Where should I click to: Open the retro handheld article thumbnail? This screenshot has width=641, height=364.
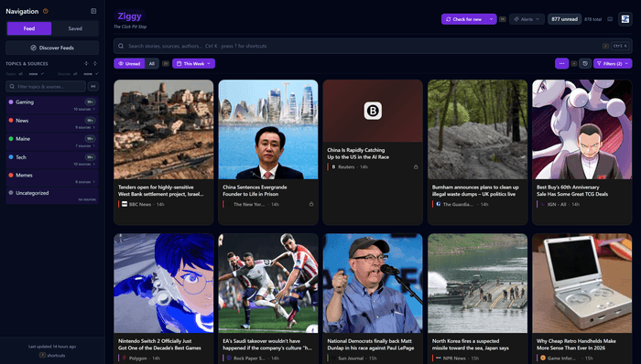click(582, 284)
